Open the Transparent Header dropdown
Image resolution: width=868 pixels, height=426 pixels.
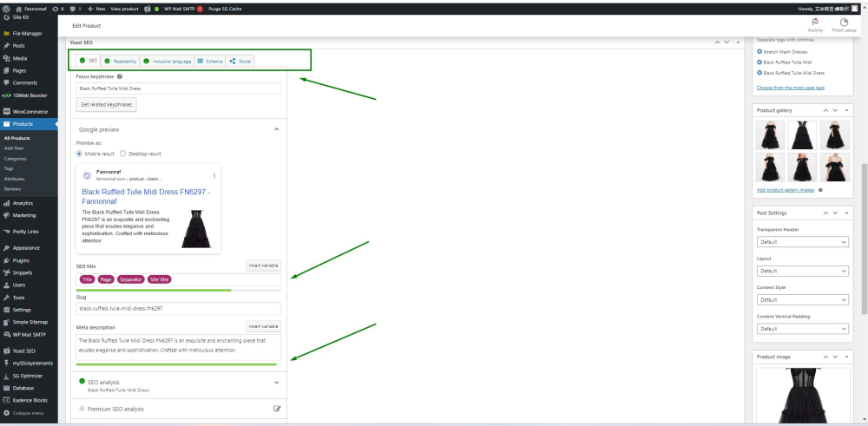[802, 242]
